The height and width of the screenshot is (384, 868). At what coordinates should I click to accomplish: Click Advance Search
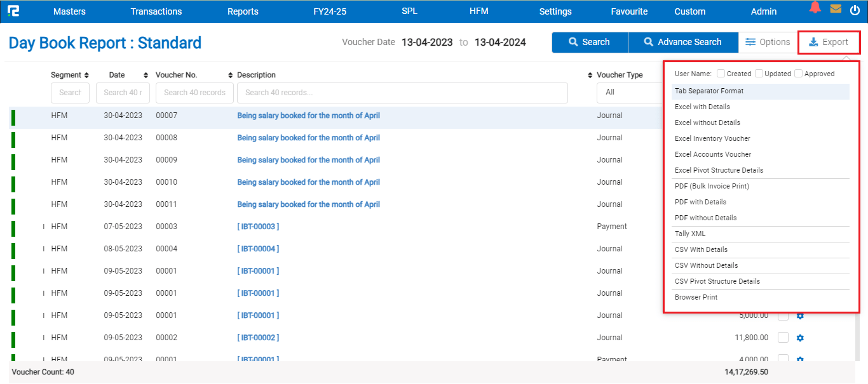tap(683, 42)
